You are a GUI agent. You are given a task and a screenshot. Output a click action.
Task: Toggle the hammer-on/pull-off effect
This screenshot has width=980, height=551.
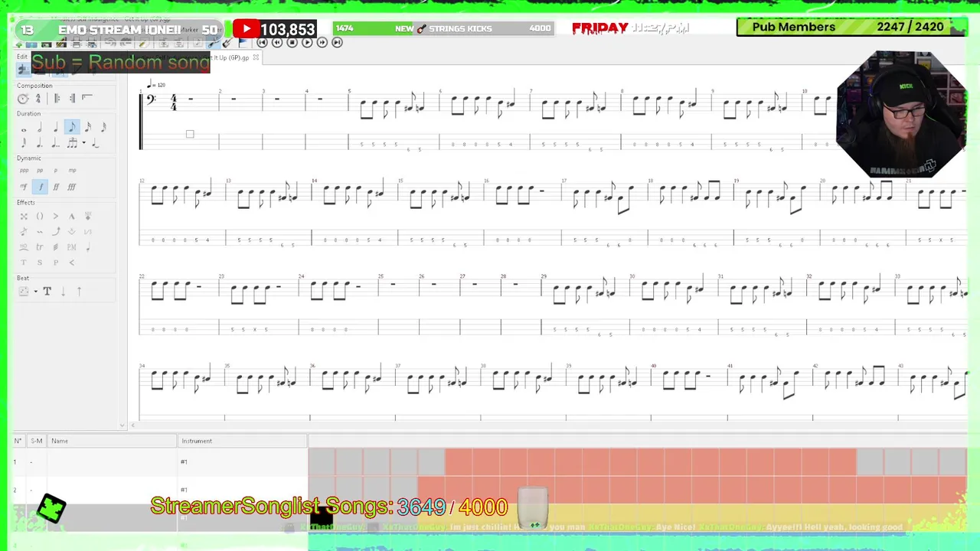pyautogui.click(x=24, y=247)
